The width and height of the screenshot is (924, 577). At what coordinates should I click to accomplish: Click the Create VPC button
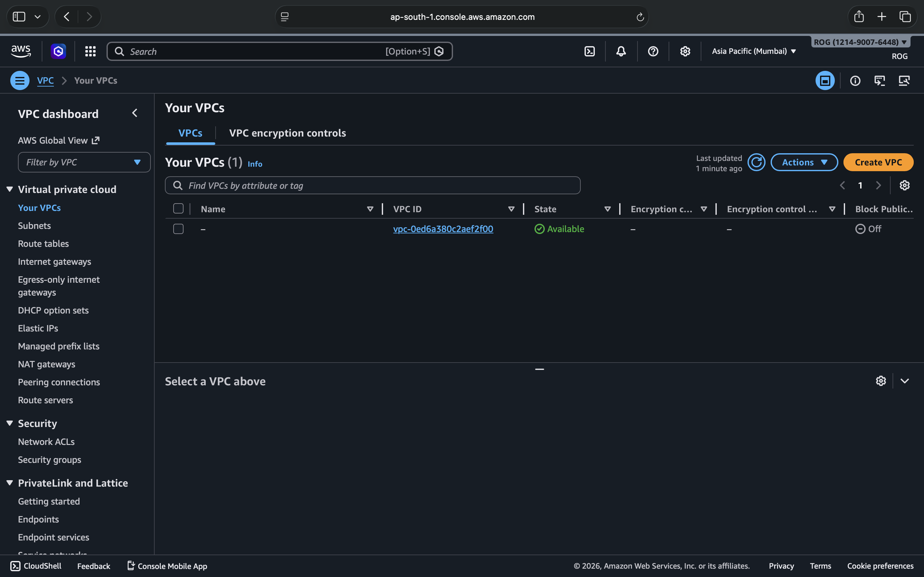878,163
